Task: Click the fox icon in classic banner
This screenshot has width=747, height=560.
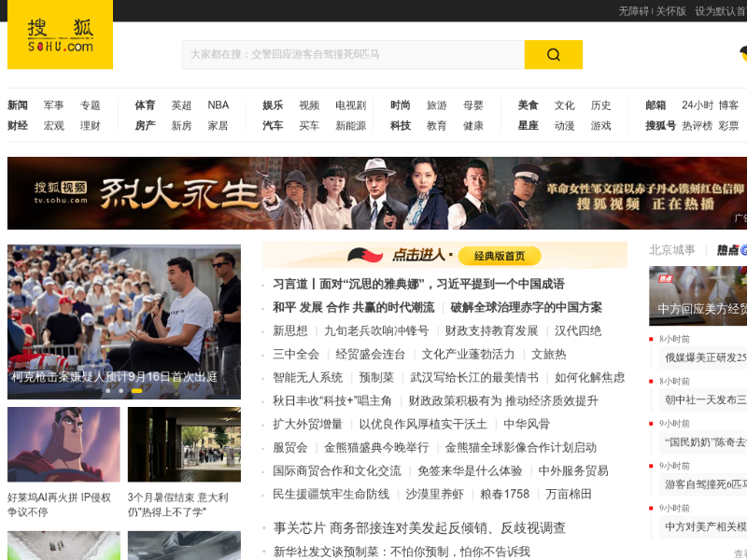Action: [367, 255]
